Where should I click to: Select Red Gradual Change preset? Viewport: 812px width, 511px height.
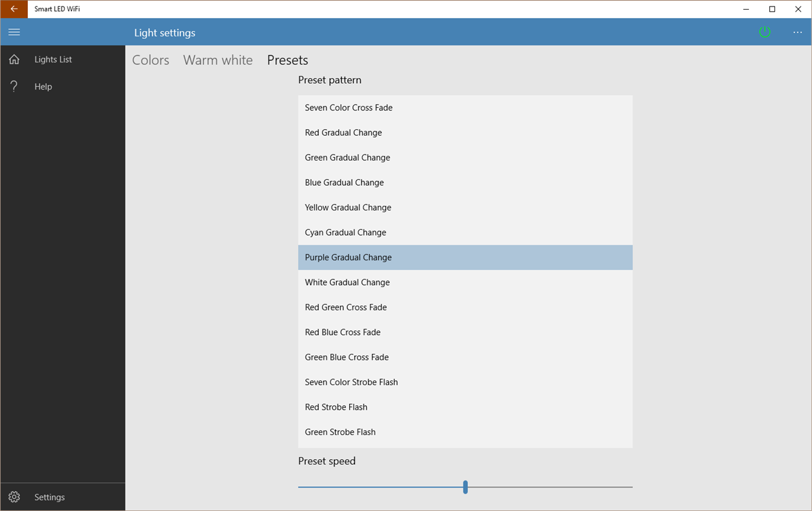point(465,132)
